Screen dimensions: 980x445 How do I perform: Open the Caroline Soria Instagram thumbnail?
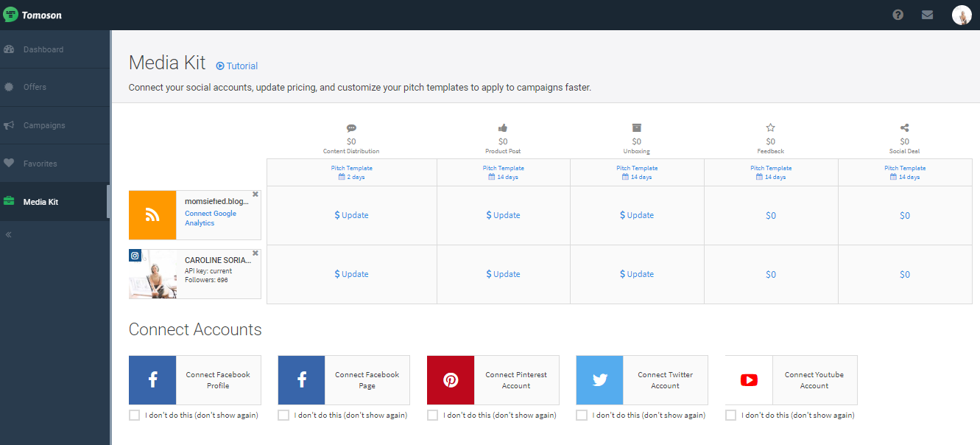152,274
